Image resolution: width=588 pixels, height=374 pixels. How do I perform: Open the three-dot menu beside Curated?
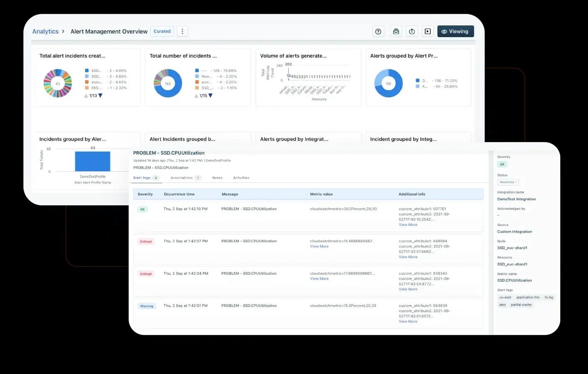coord(182,31)
